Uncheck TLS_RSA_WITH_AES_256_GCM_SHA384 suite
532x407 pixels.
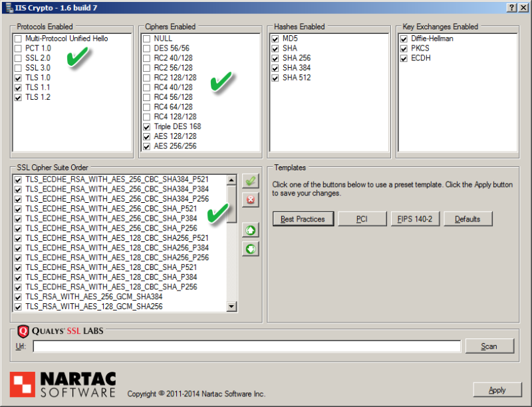[x=18, y=297]
